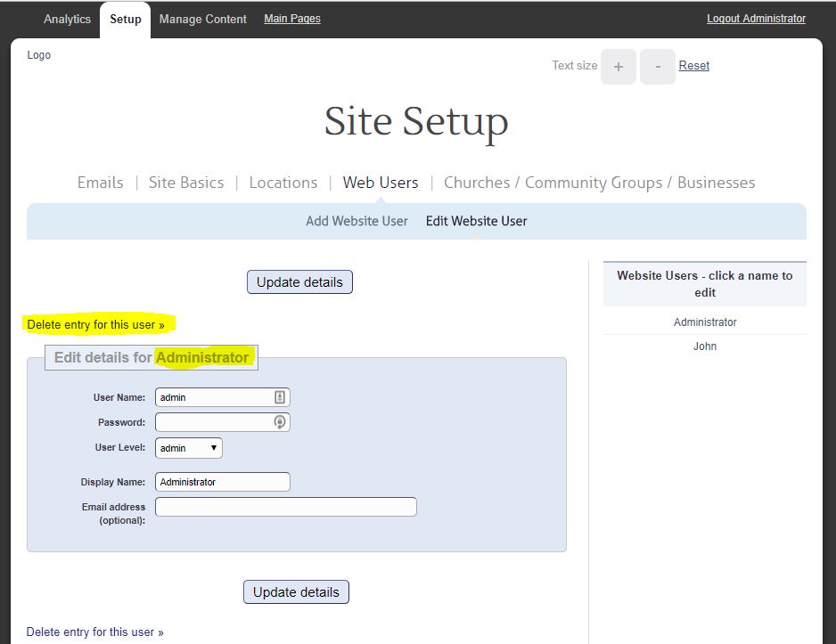Viewport: 836px width, 644px height.
Task: Select John from Website Users list
Action: [x=705, y=346]
